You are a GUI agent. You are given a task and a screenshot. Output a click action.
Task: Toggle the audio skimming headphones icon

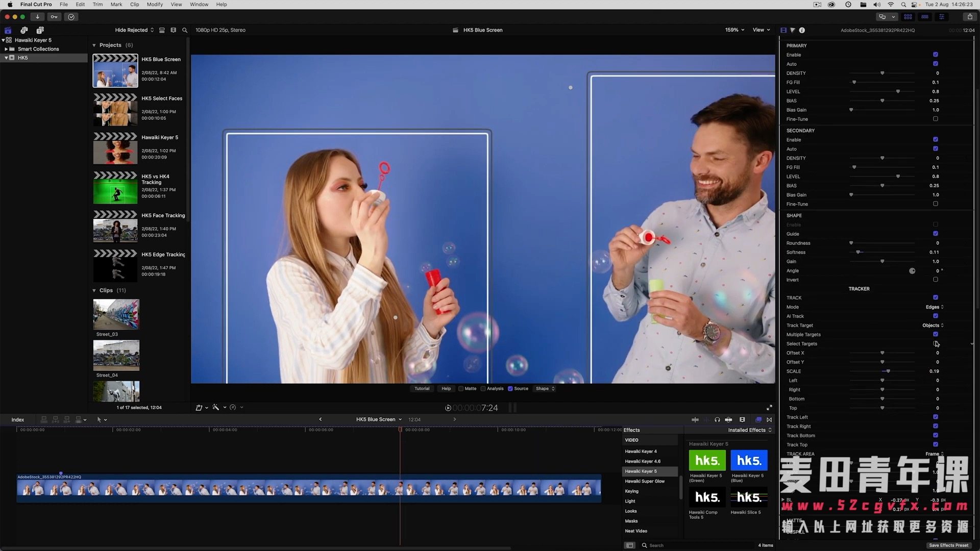(717, 419)
